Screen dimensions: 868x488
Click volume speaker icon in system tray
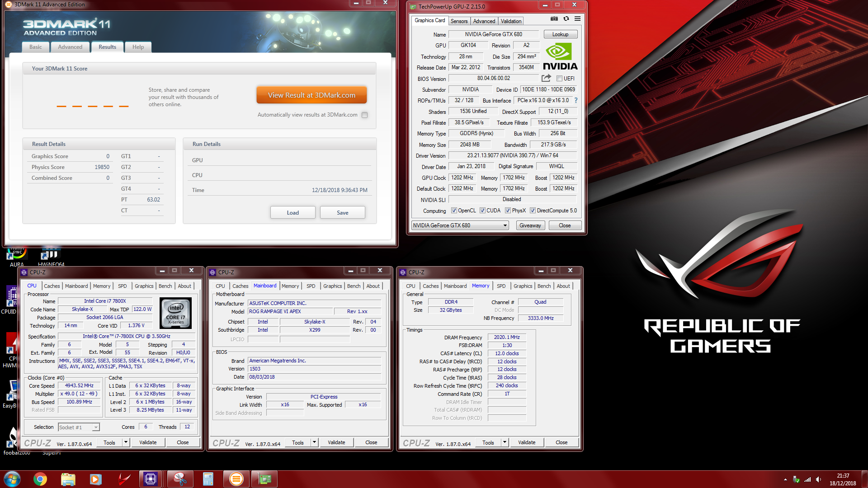tap(819, 479)
